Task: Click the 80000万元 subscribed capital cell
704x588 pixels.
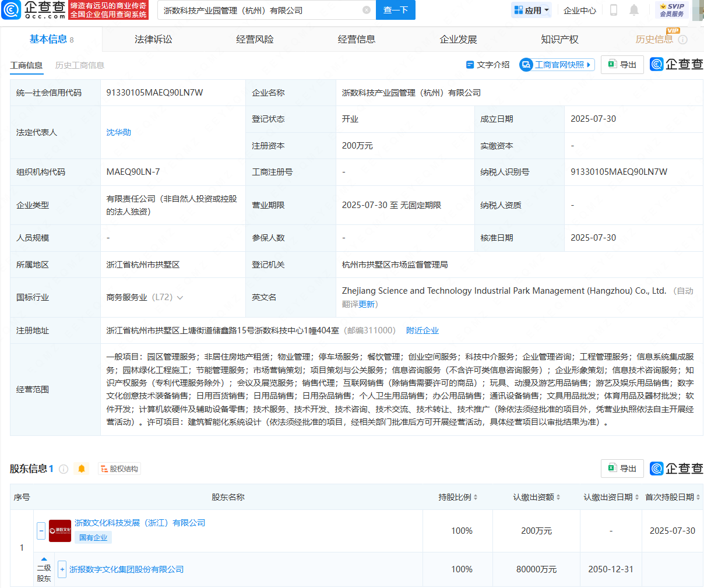Action: (x=536, y=569)
